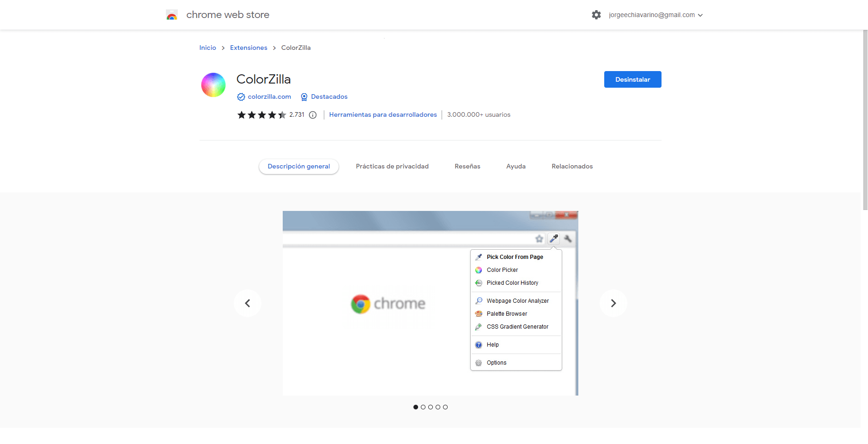This screenshot has height=444, width=868.
Task: Click the Picked Color History clock icon
Action: (x=479, y=283)
